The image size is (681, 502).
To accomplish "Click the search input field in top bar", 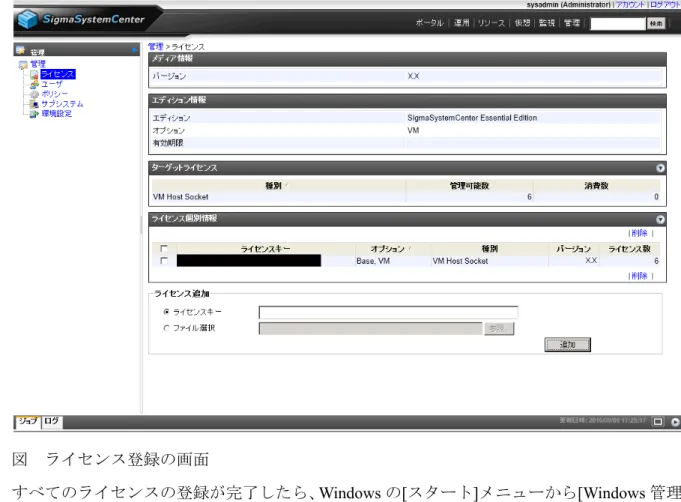I will click(x=618, y=23).
